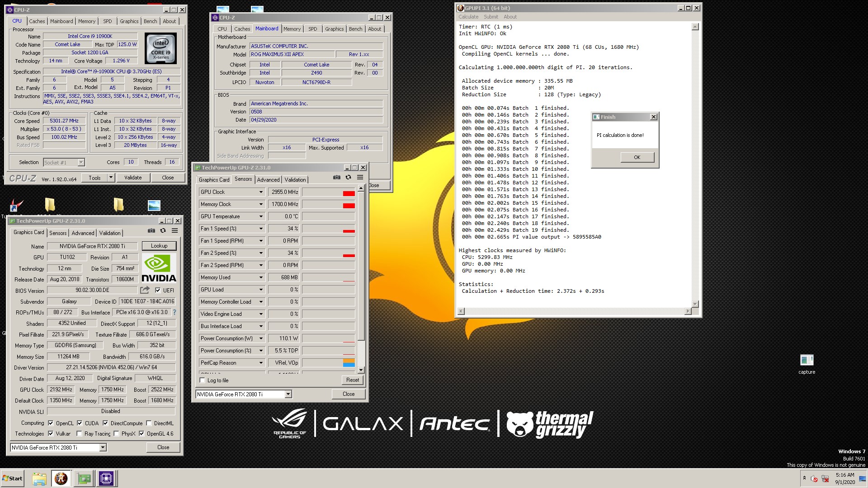The width and height of the screenshot is (868, 488).
Task: Switch to Memory tab in Mainboard CPU-Z window
Action: 292,29
